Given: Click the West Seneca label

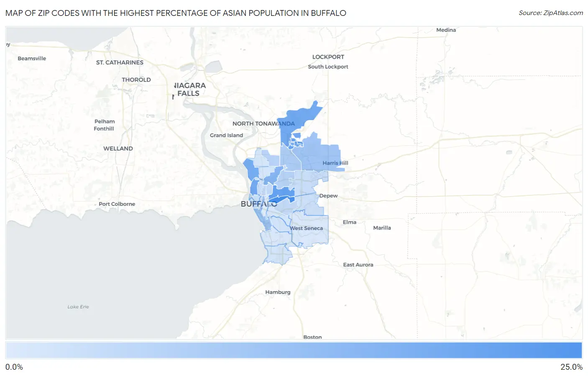Looking at the screenshot, I should tap(307, 228).
